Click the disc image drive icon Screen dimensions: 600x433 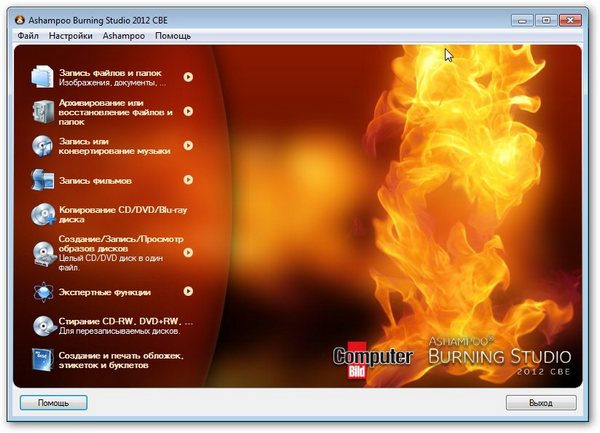click(43, 253)
